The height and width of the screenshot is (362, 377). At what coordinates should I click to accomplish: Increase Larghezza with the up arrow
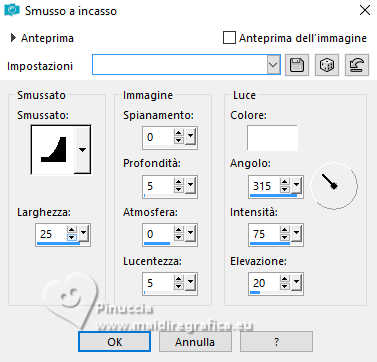(72, 230)
